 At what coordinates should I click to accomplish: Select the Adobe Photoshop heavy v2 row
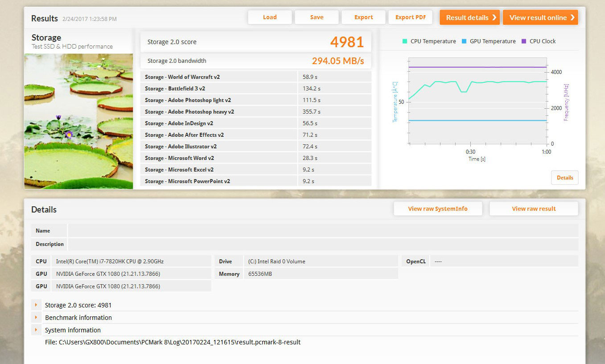(x=255, y=111)
